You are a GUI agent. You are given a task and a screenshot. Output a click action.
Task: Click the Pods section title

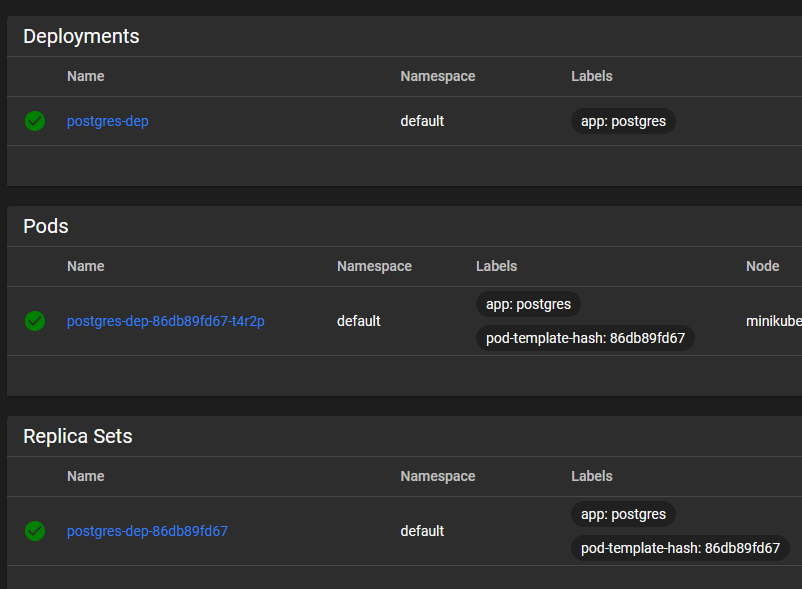click(46, 226)
